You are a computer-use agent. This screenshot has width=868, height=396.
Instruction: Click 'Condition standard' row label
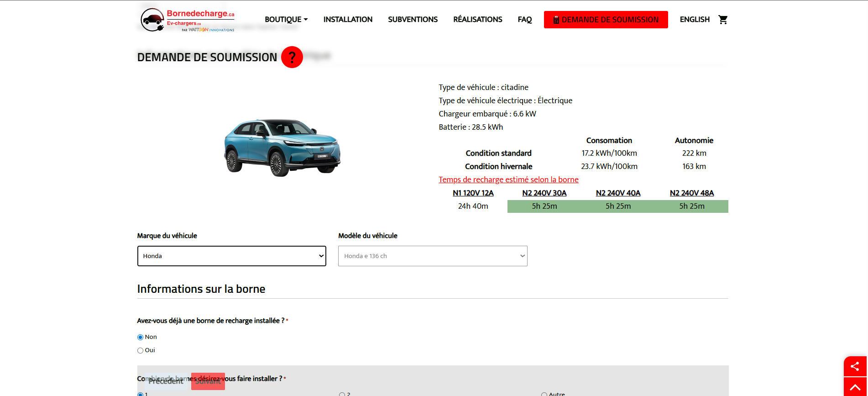(498, 153)
